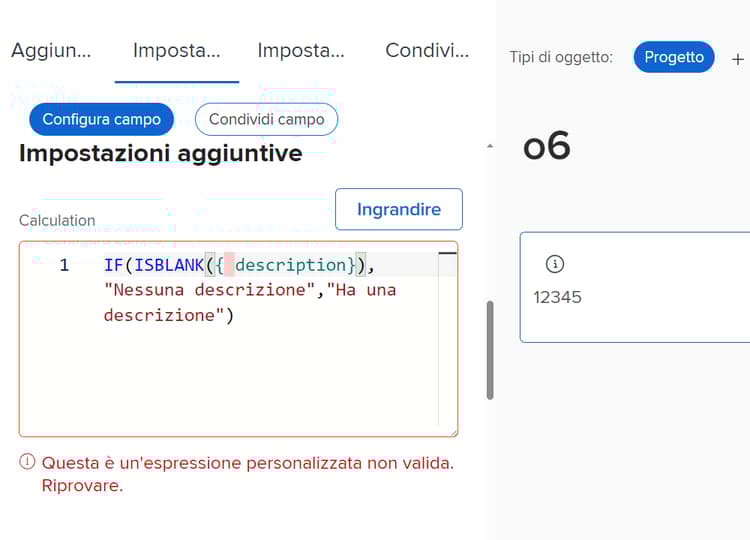750x540 pixels.
Task: Click line number 1 in the editor
Action: tap(64, 265)
